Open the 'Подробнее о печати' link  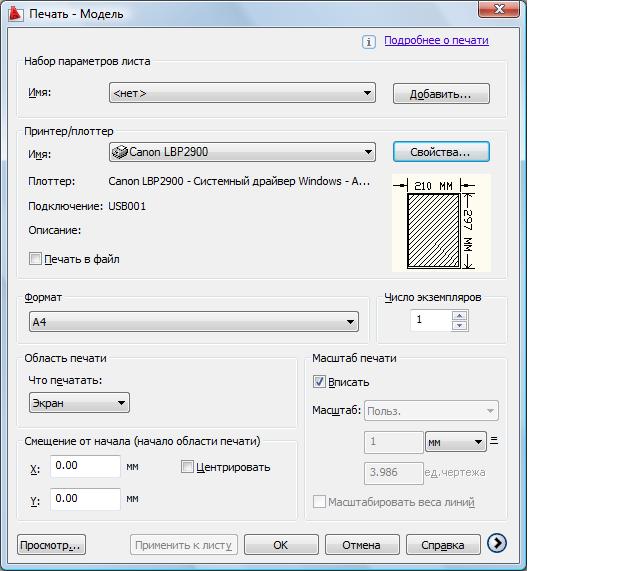click(x=436, y=40)
